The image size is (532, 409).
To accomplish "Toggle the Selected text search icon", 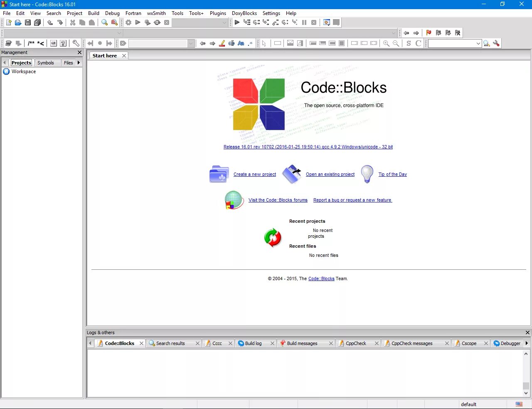I will click(232, 43).
